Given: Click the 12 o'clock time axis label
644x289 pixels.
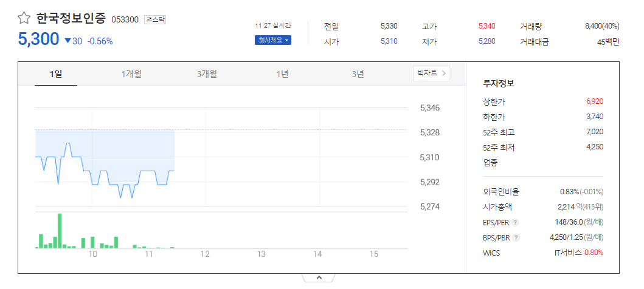Looking at the screenshot, I should click(205, 254).
